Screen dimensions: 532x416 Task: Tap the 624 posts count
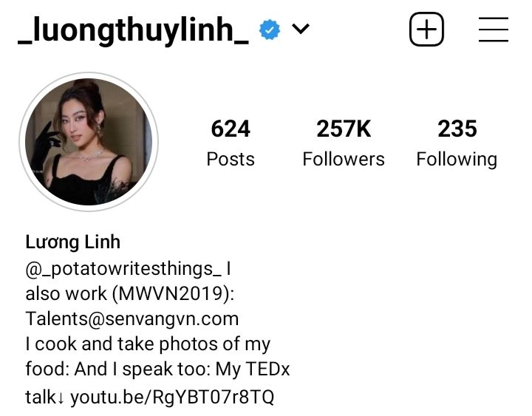pyautogui.click(x=231, y=129)
